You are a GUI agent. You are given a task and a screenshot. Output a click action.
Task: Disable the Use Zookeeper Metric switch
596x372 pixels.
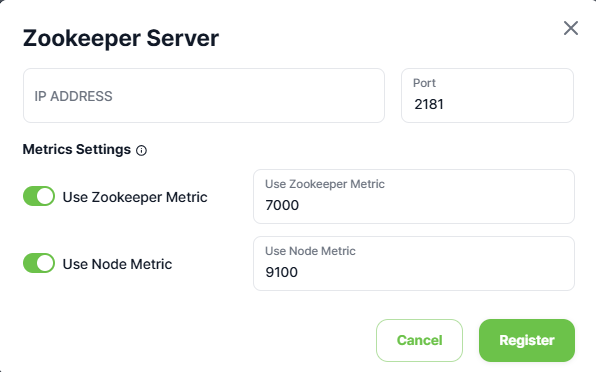[x=39, y=196]
